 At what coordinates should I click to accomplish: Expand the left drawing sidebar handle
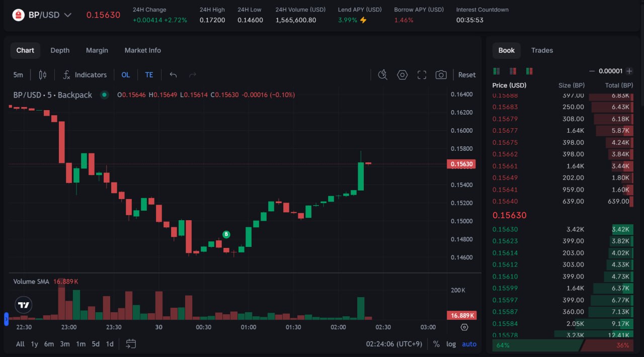tap(6, 318)
